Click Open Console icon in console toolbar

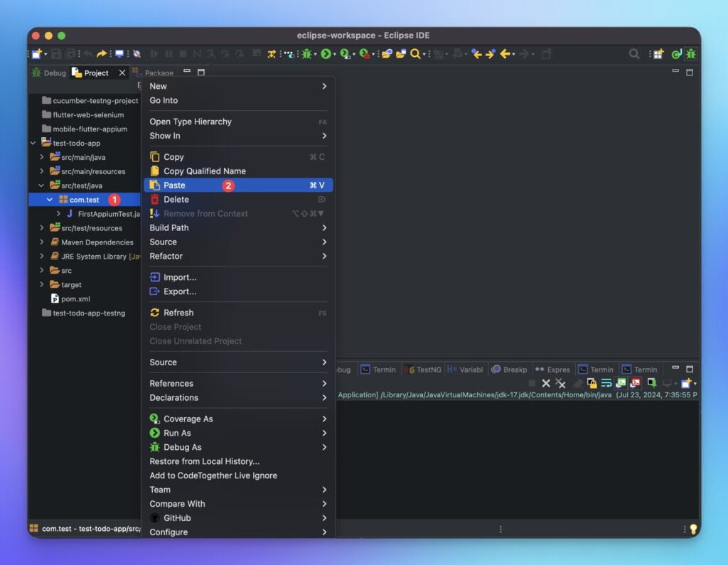pyautogui.click(x=686, y=383)
